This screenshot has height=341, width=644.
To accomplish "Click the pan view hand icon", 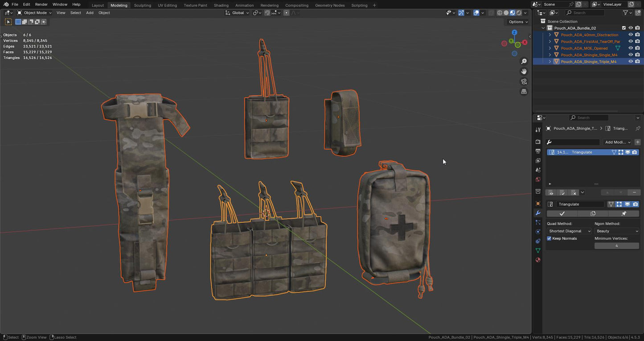I will pyautogui.click(x=524, y=71).
